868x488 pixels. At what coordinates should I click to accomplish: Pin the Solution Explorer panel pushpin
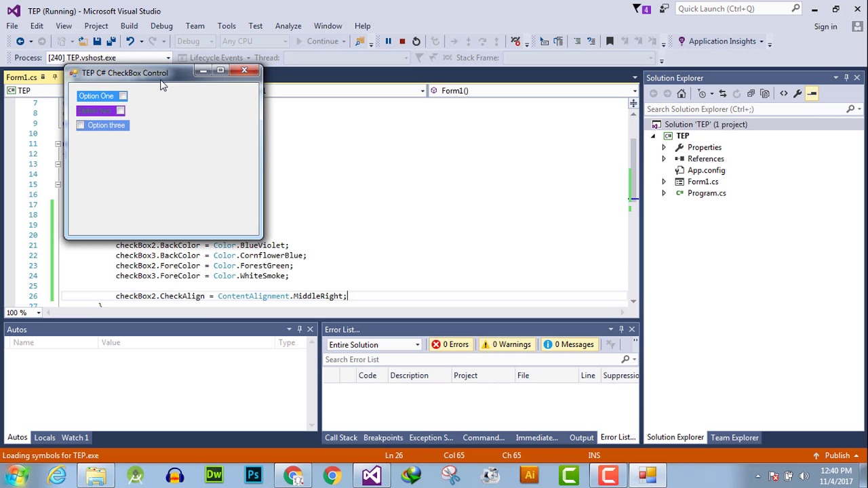846,78
